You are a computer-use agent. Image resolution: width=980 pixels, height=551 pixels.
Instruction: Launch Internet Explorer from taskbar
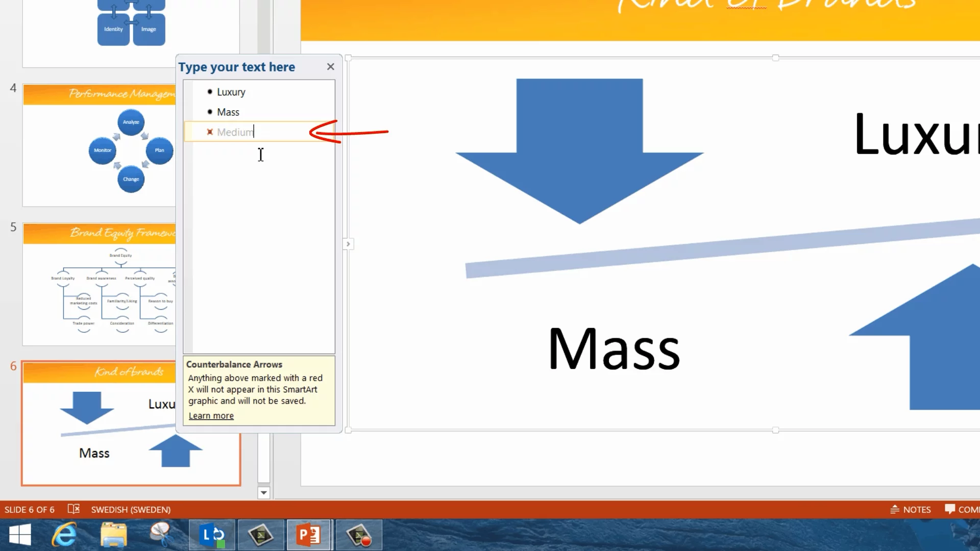tap(65, 535)
